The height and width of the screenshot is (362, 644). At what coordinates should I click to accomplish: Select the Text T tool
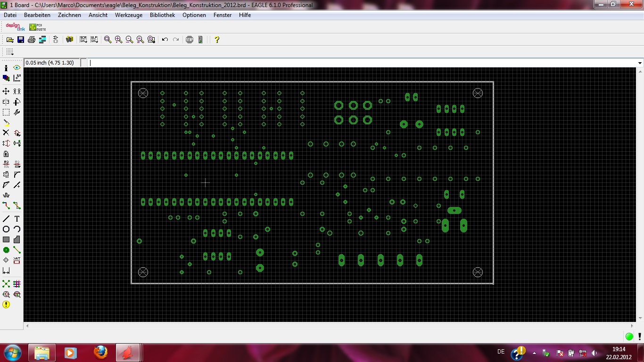17,219
